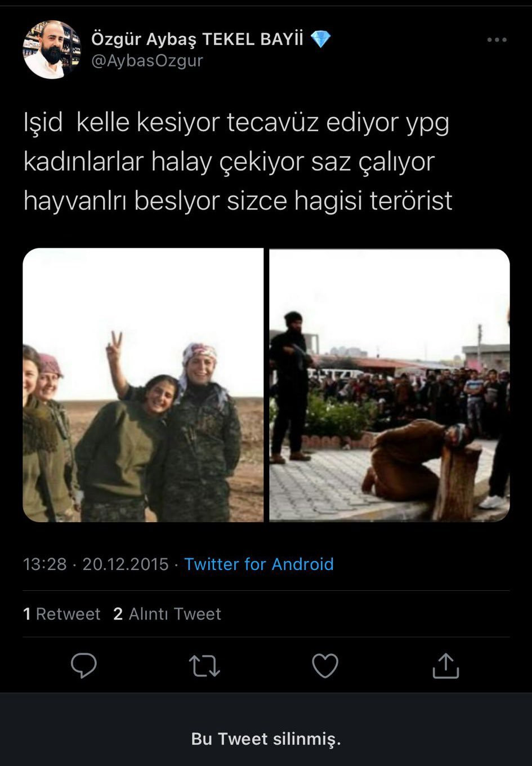Tap the retweet arrows icon

[x=204, y=666]
